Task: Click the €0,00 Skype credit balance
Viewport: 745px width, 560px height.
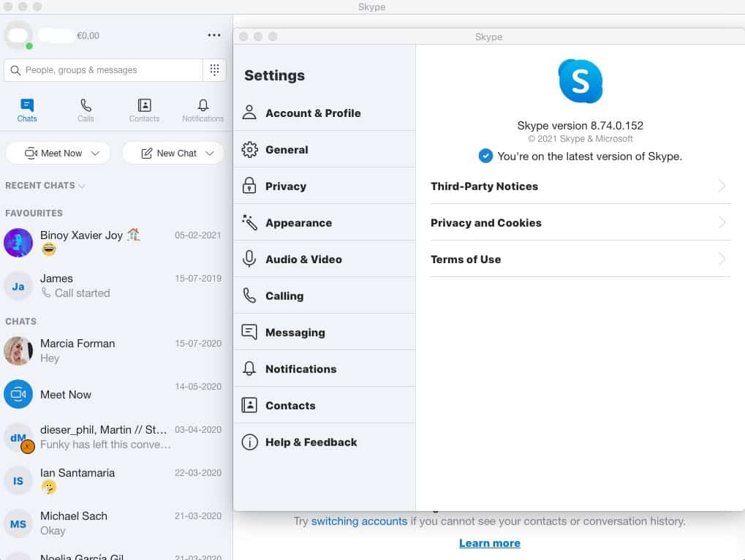Action: point(88,36)
